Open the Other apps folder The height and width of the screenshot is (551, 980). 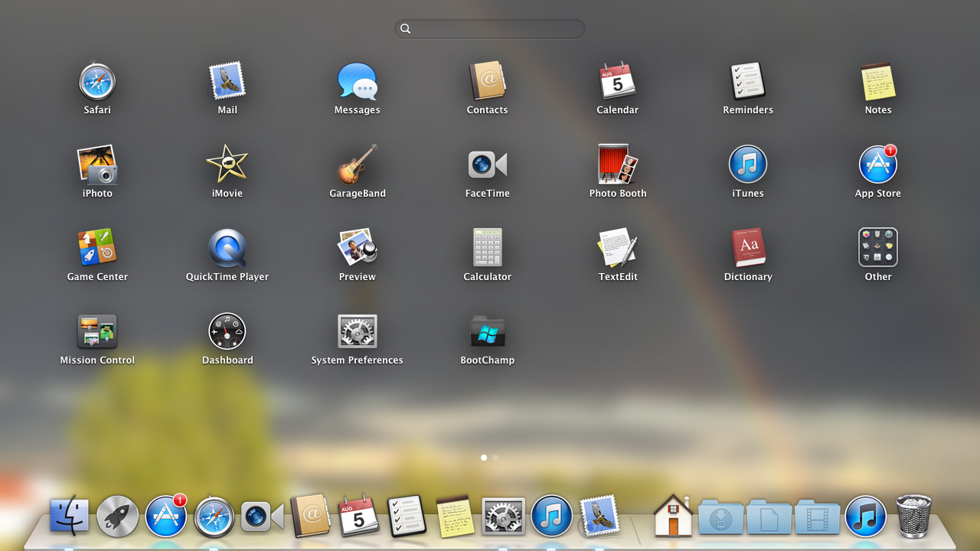click(878, 248)
